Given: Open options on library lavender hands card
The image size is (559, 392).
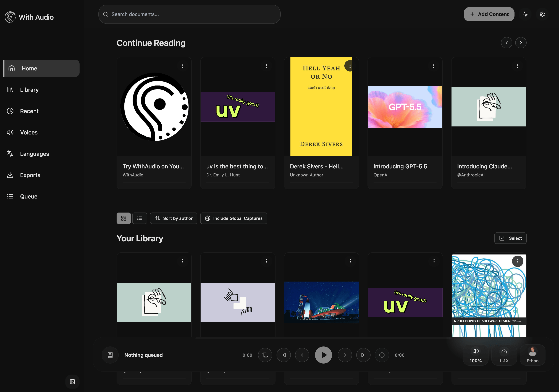Looking at the screenshot, I should pyautogui.click(x=267, y=261).
